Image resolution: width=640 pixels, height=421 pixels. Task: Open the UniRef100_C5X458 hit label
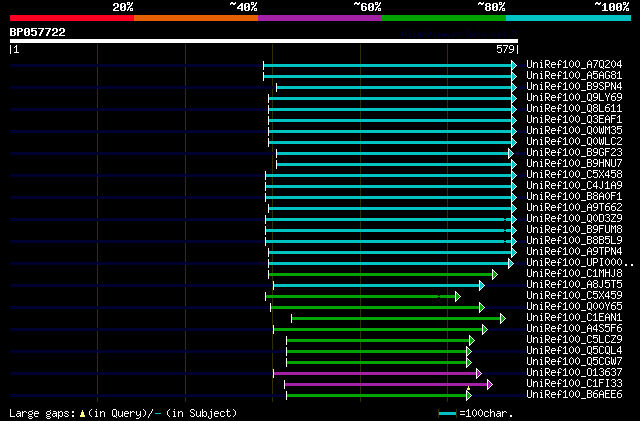[574, 175]
